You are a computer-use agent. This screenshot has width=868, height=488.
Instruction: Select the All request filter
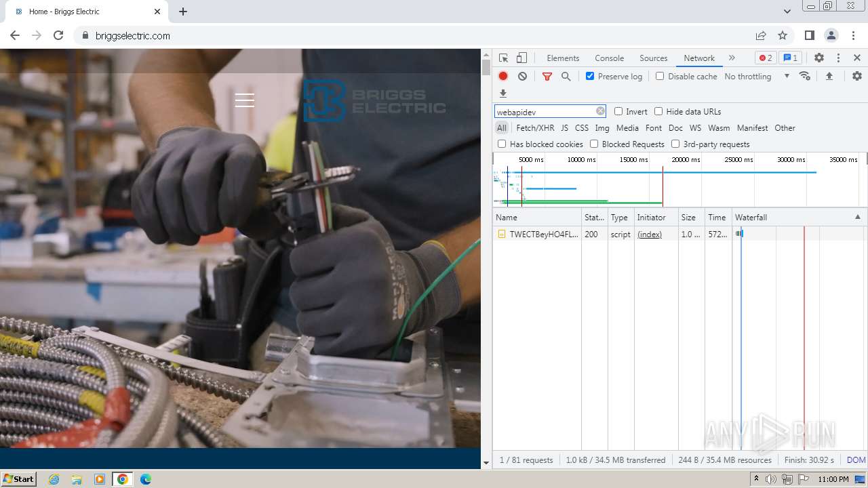501,127
